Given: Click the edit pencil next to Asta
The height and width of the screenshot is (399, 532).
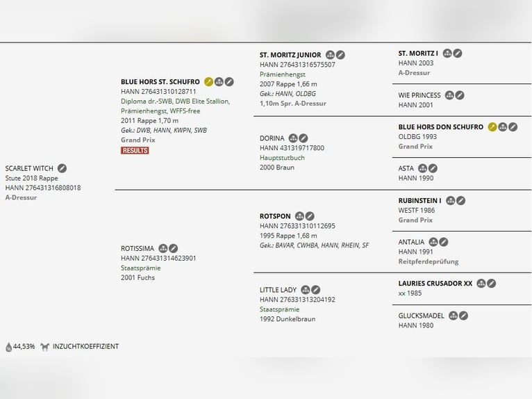Looking at the screenshot, I should coord(433,168).
